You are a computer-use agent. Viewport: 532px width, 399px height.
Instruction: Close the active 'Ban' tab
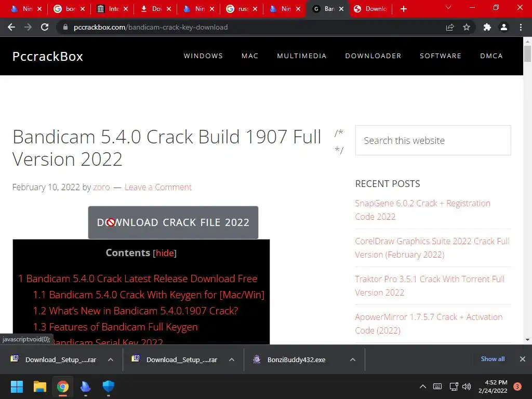tap(341, 9)
